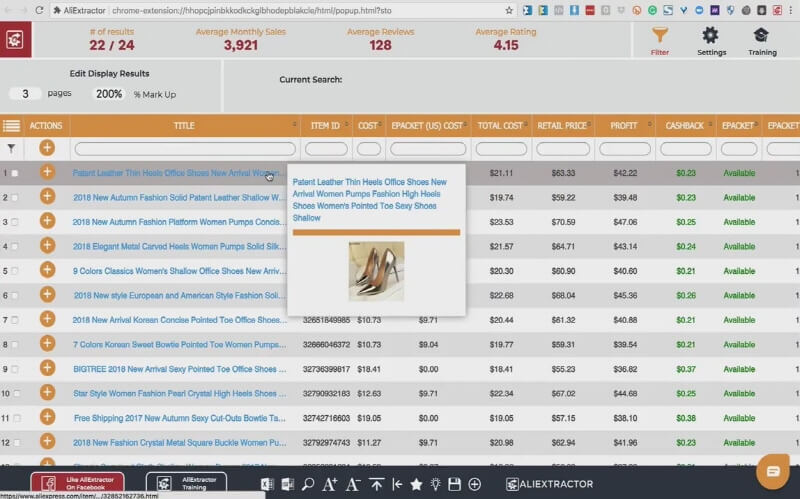Click the TITLE filter input box
The image size is (800, 499).
[x=185, y=149]
